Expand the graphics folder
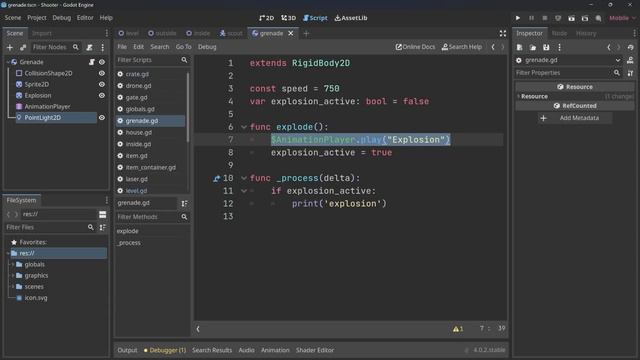 (13, 276)
